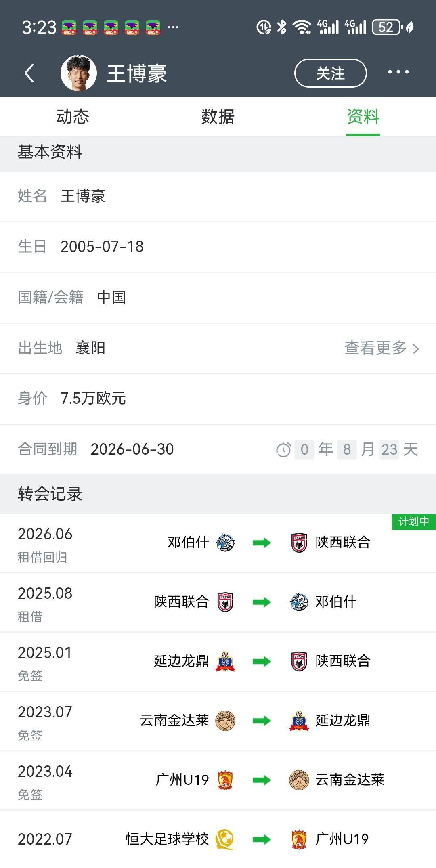Open the 陕西联合 destination link in 2025.01 row
Viewport: 436px width, 868px height.
click(330, 661)
